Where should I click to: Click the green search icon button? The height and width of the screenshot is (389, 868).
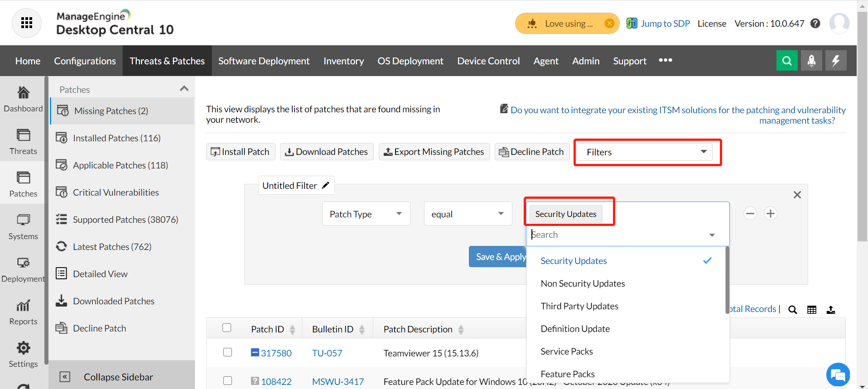click(787, 61)
